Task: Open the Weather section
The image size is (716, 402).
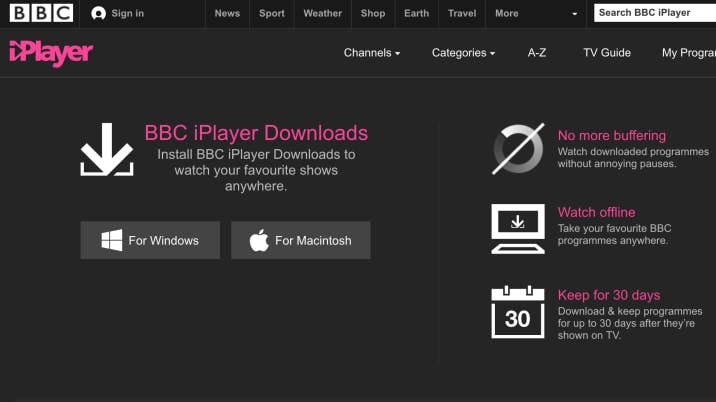Action: [x=322, y=14]
